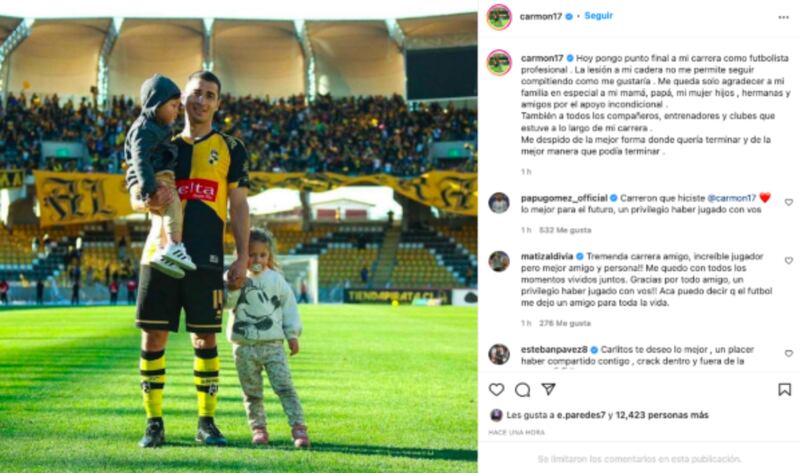Open e.paredes7 profile from likes line

pos(581,415)
